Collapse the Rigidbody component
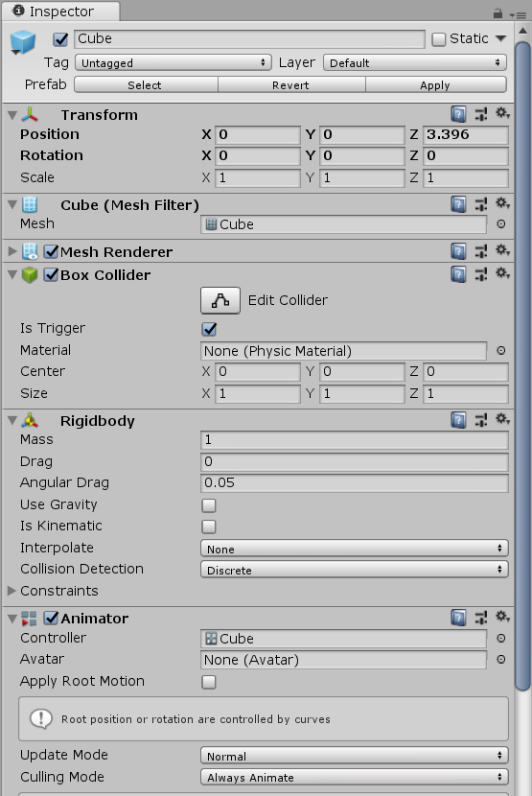Image resolution: width=532 pixels, height=796 pixels. pyautogui.click(x=12, y=420)
